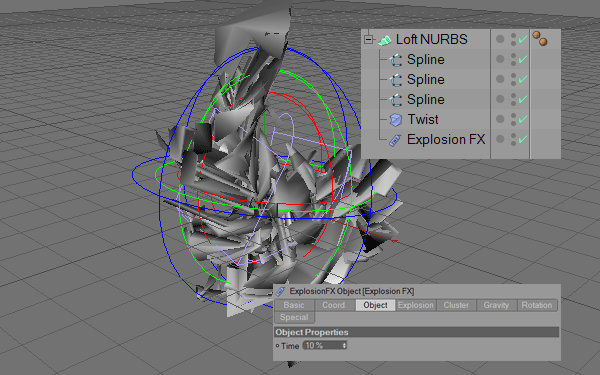
Task: Click the Time value stepper arrows
Action: (x=344, y=346)
